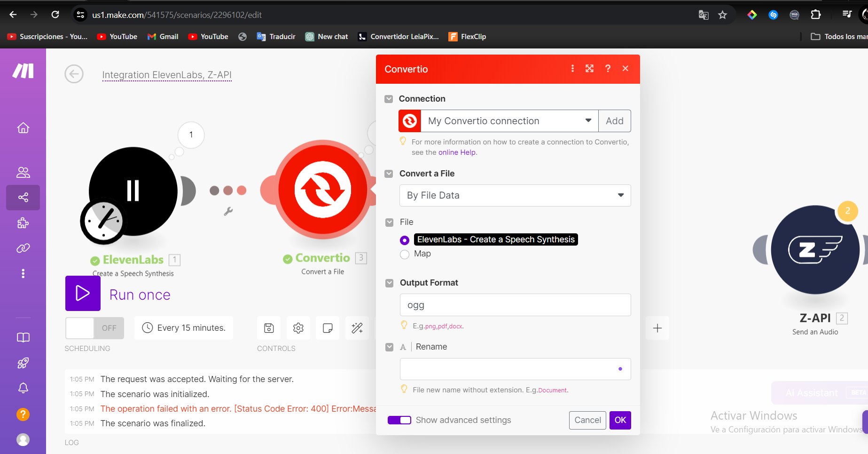Collapse the Rename section arrow
The width and height of the screenshot is (868, 454).
[x=389, y=347]
